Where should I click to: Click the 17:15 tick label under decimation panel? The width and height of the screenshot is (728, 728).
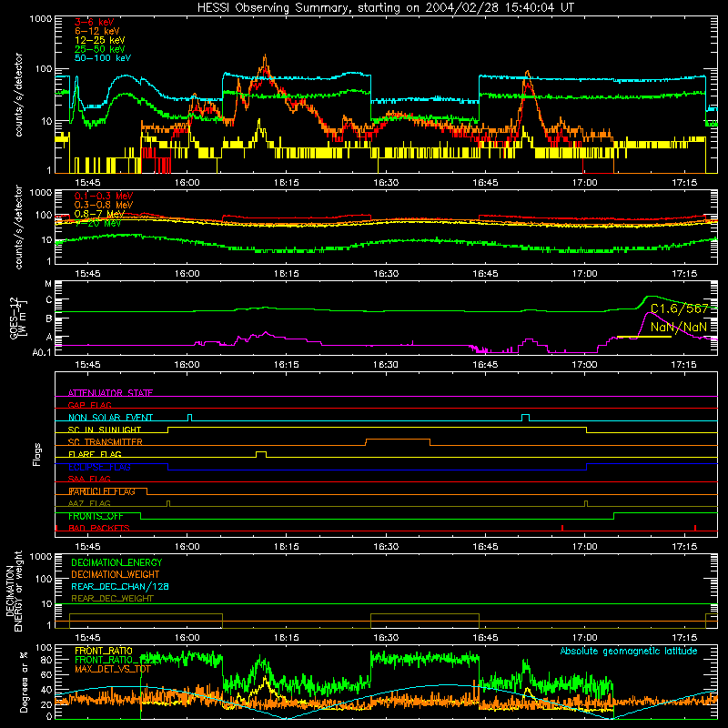tap(684, 638)
